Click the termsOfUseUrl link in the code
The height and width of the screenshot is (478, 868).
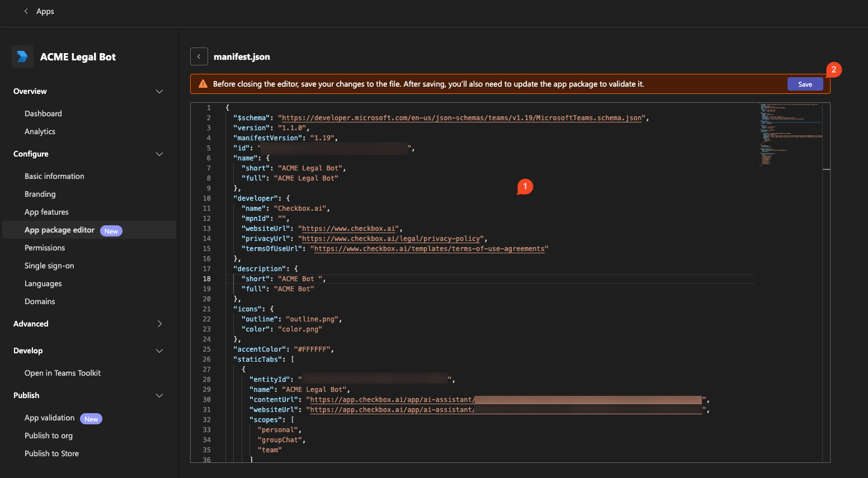(429, 249)
